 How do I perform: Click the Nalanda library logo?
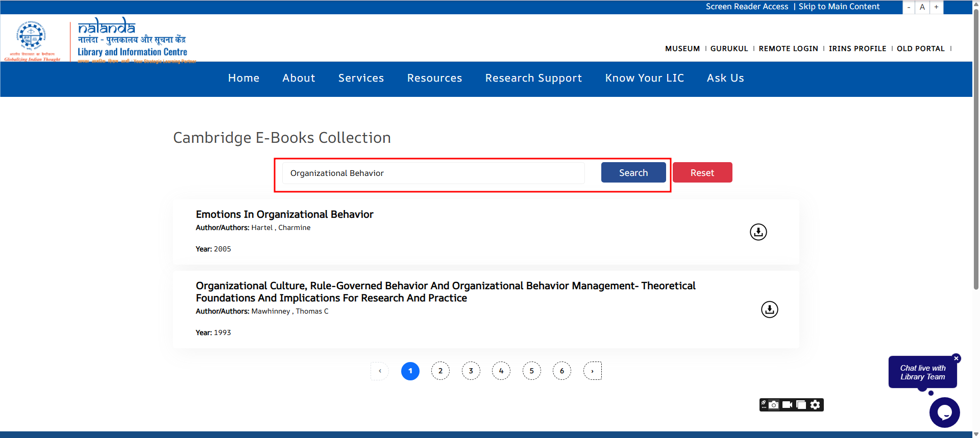pyautogui.click(x=132, y=40)
